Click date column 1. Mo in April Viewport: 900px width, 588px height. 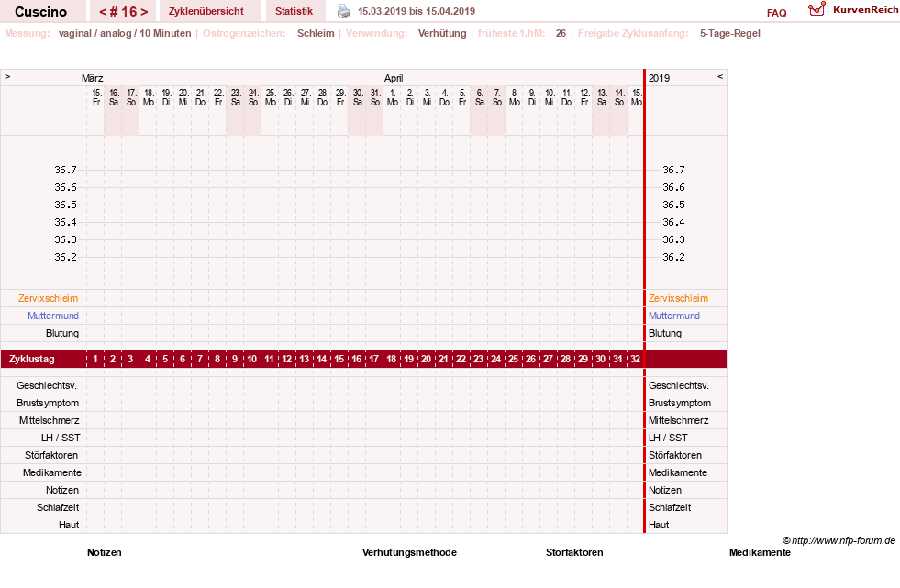[x=393, y=97]
